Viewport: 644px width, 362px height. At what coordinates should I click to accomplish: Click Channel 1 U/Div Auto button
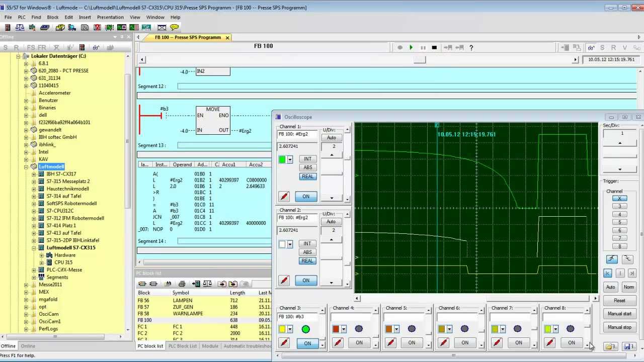[331, 138]
